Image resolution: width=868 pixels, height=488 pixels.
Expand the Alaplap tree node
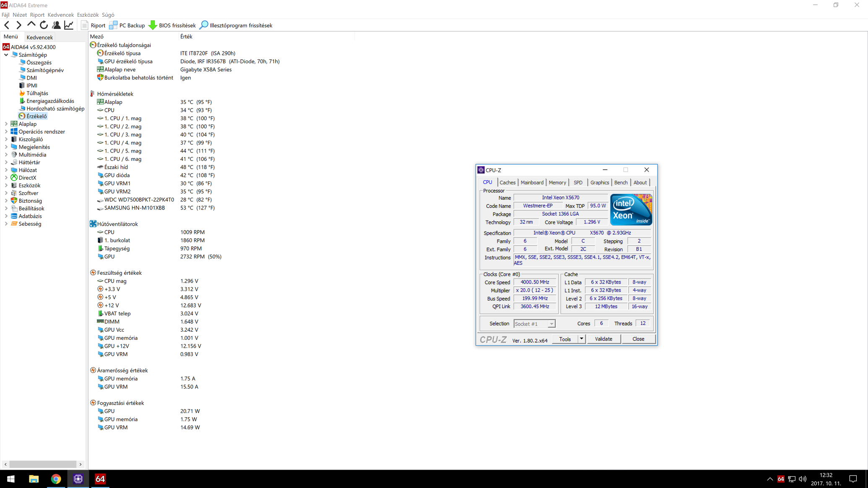click(6, 124)
